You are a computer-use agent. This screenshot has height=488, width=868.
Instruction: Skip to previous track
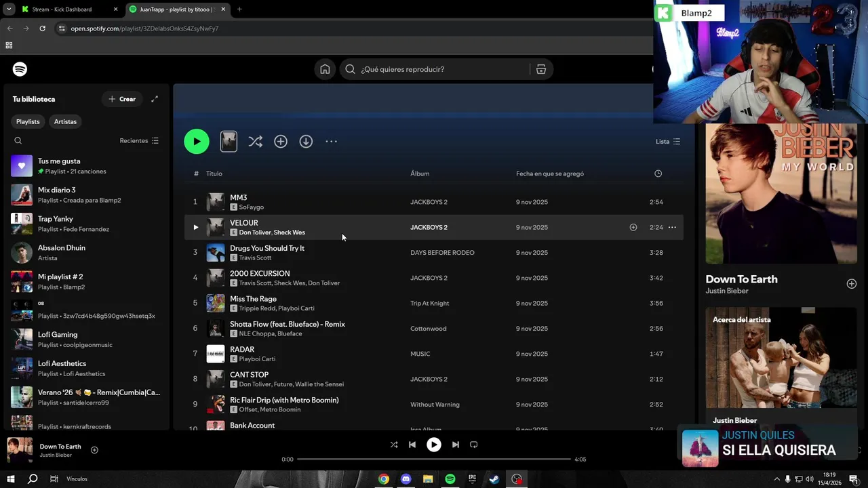(412, 445)
